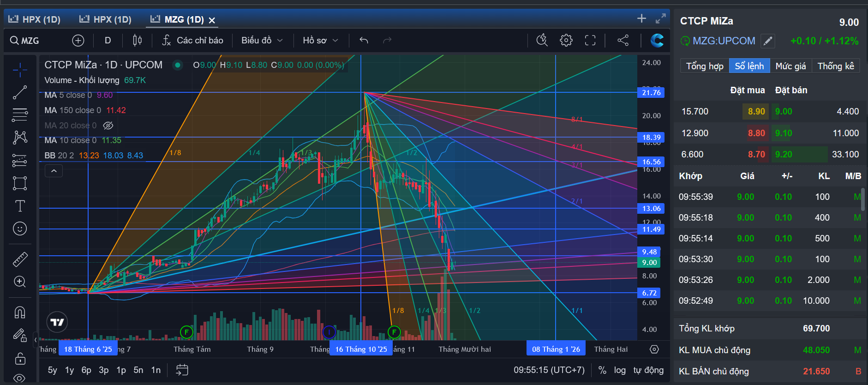Select the ruler measure tool
The width and height of the screenshot is (868, 385).
pos(20,259)
